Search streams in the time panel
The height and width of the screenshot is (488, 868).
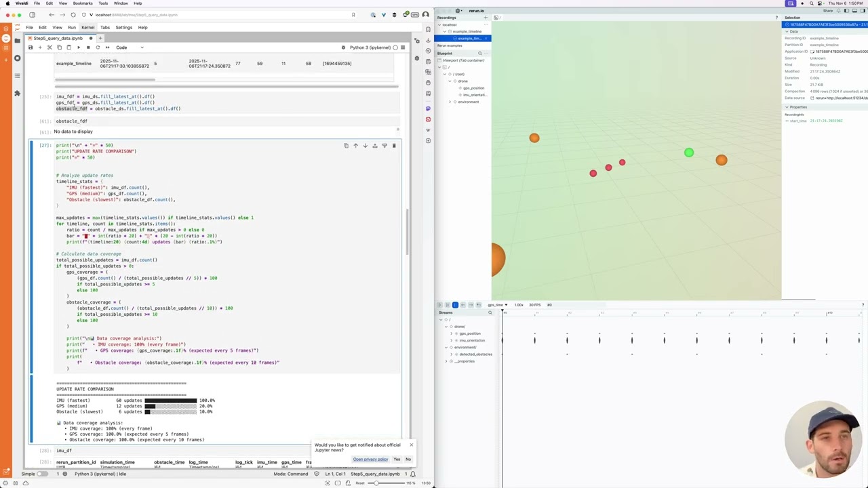pyautogui.click(x=490, y=312)
